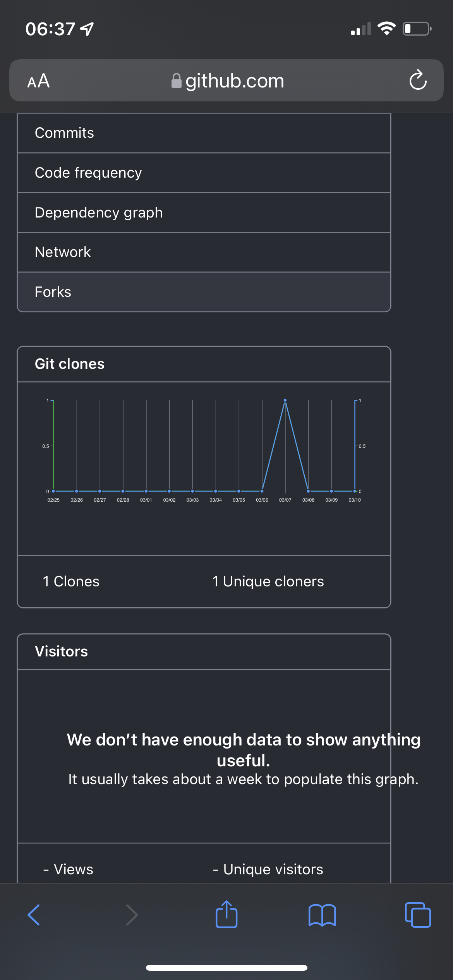Image resolution: width=453 pixels, height=980 pixels.
Task: Open the Commits insights item
Action: pos(204,133)
